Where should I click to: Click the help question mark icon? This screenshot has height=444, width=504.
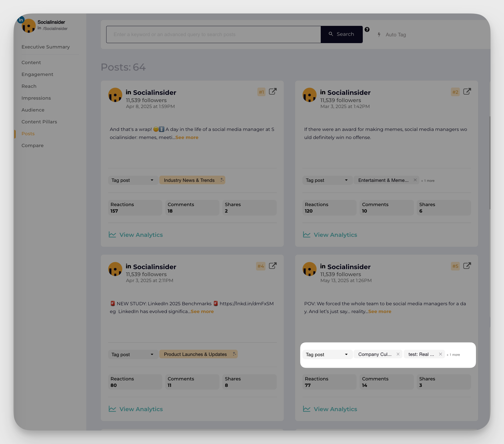367,30
